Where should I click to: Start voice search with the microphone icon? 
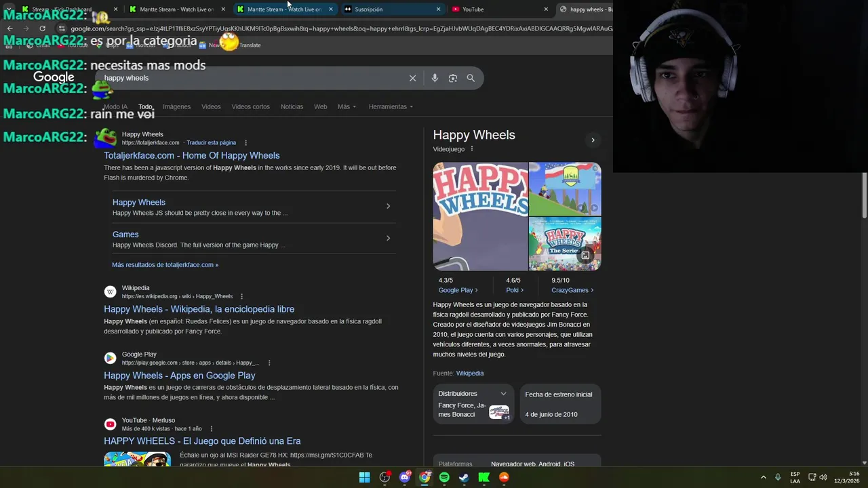coord(435,78)
